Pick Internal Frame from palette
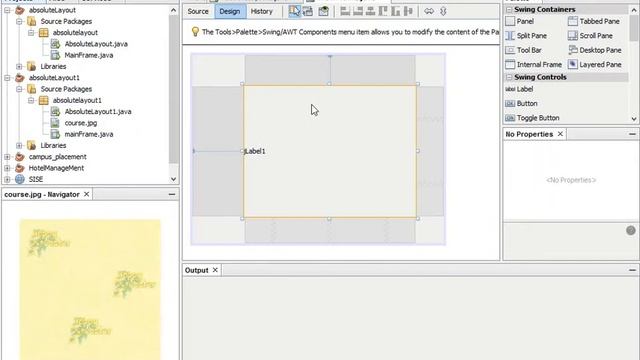This screenshot has height=360, width=640. pos(533,64)
